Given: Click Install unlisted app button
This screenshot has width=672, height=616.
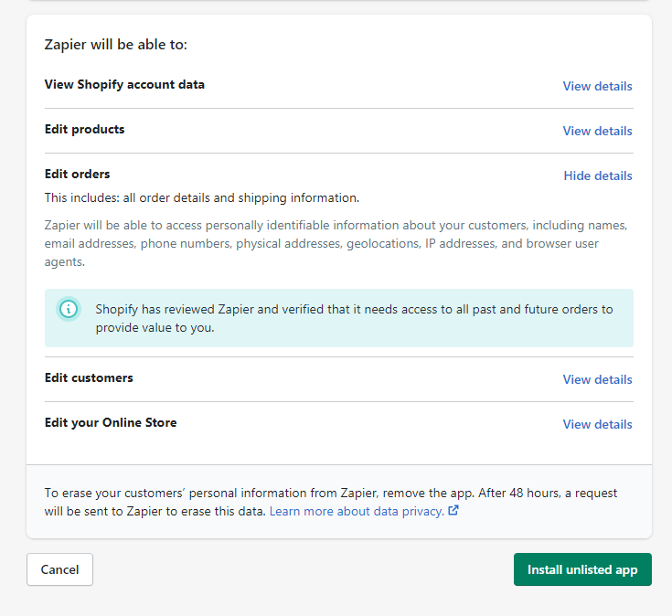Looking at the screenshot, I should [582, 569].
